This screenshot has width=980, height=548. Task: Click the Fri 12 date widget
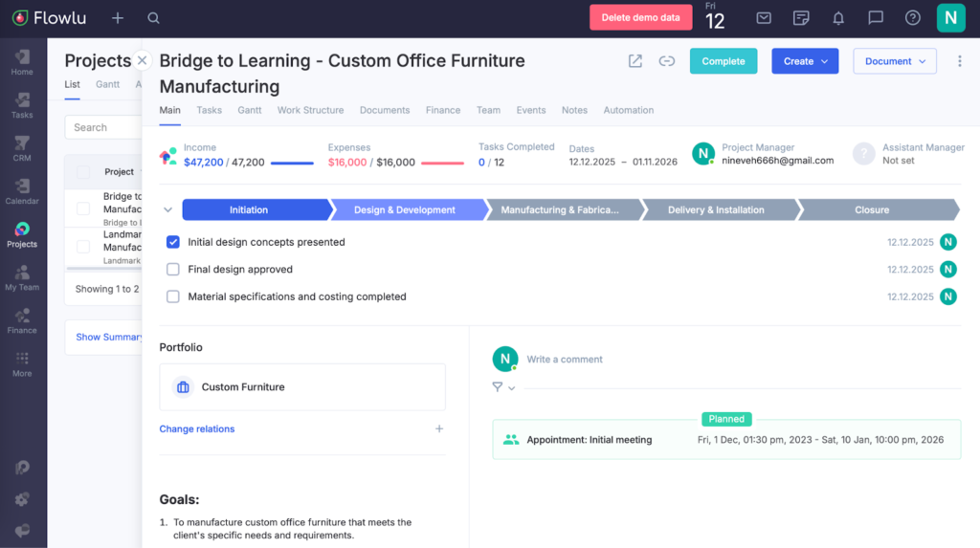[714, 17]
